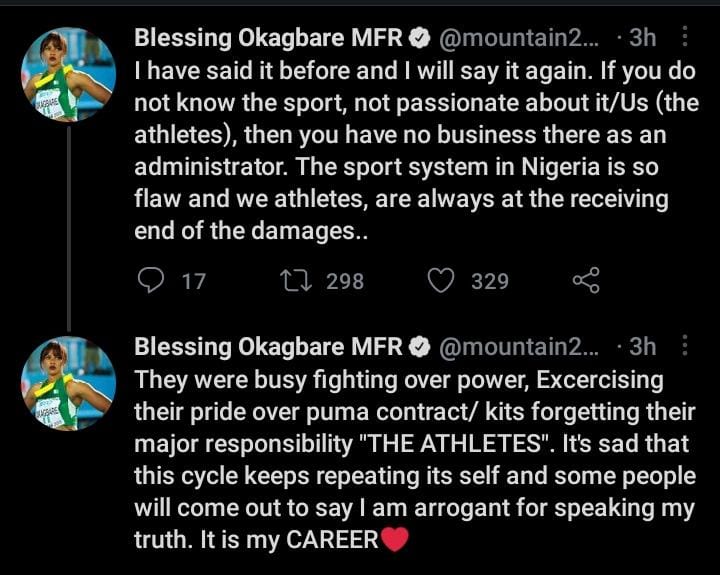Click the second tweet's profile picture
Image resolution: width=720 pixels, height=575 pixels.
tap(68, 383)
